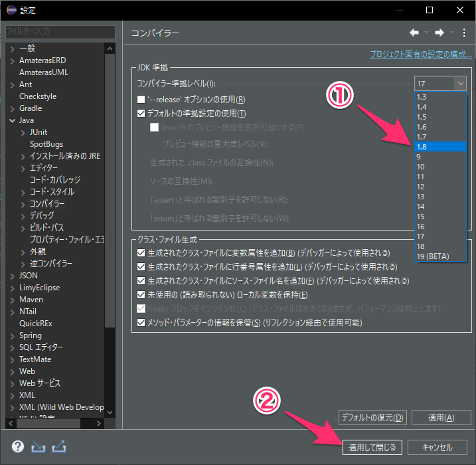Click デフォルトの復元(D) button
The height and width of the screenshot is (465, 476).
pos(372,418)
